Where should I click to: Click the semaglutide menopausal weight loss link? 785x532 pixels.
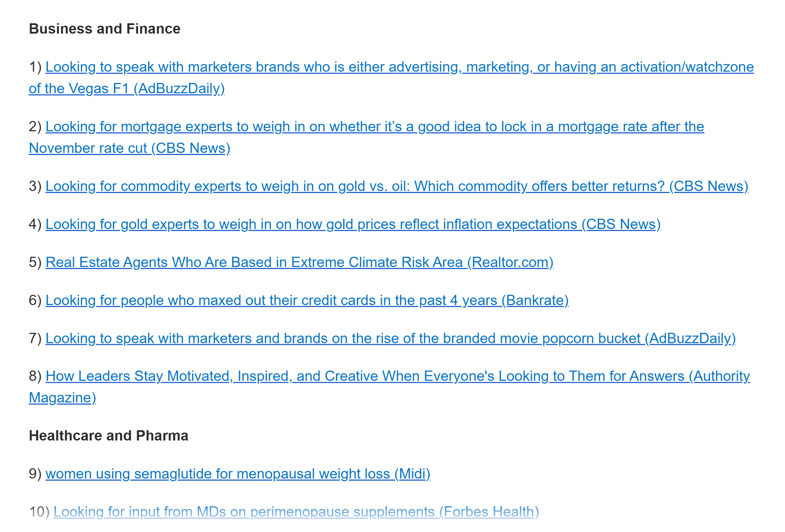[237, 474]
